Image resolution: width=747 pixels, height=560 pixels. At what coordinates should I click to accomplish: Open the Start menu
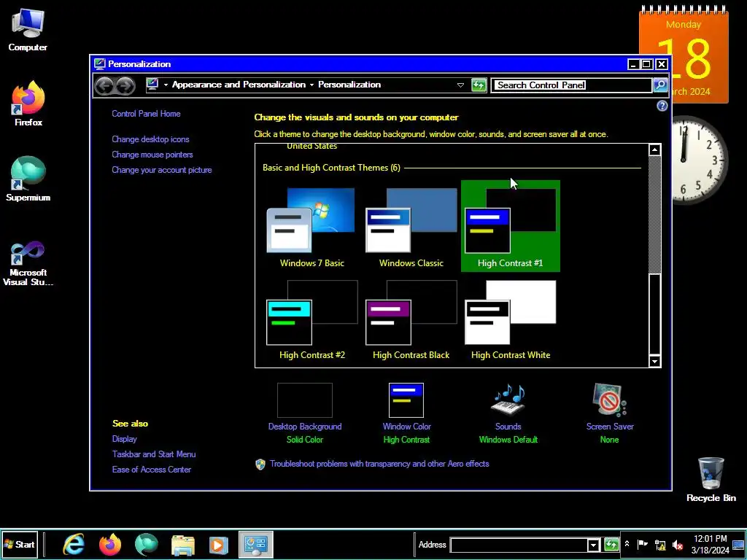coord(20,544)
